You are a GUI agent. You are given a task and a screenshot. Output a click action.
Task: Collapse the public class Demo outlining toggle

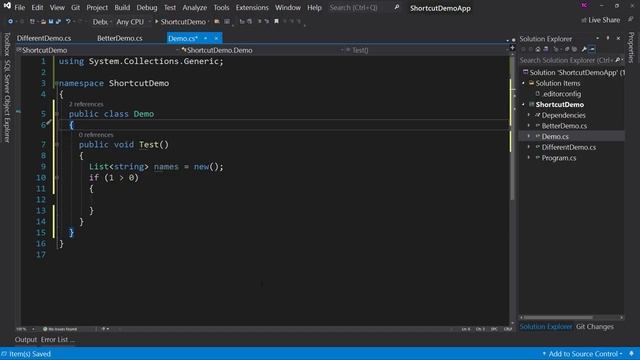click(56, 114)
